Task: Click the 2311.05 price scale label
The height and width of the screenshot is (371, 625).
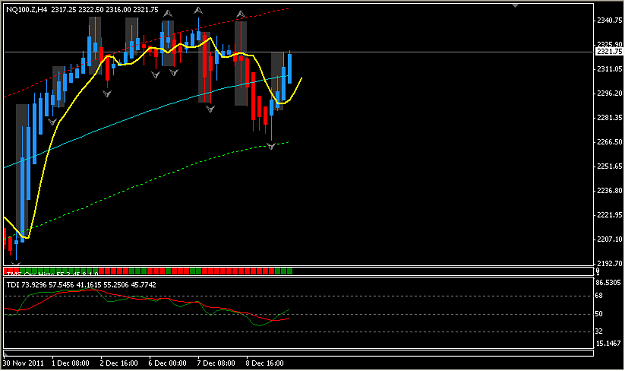Action: click(609, 69)
